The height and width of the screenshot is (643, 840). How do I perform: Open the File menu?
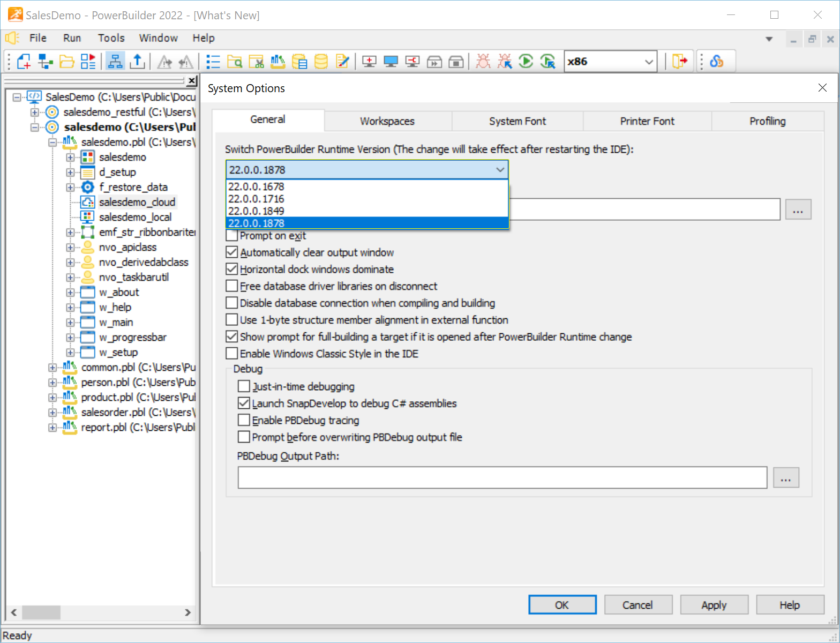click(x=38, y=38)
